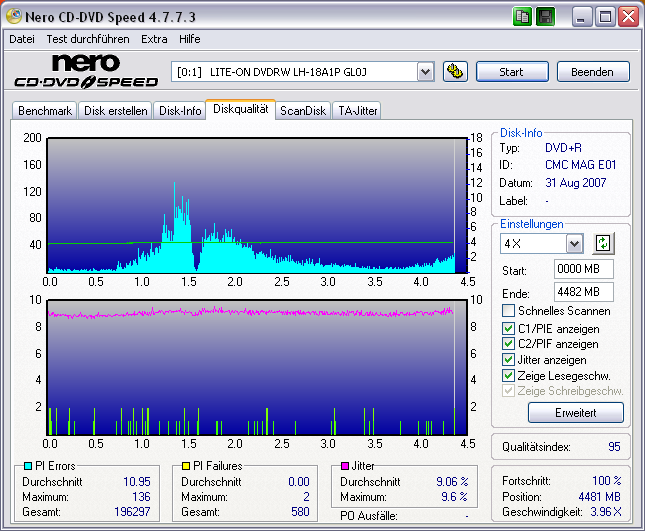Viewport: 645px width, 531px height.
Task: Click the PO Ausfälle label
Action: click(369, 516)
